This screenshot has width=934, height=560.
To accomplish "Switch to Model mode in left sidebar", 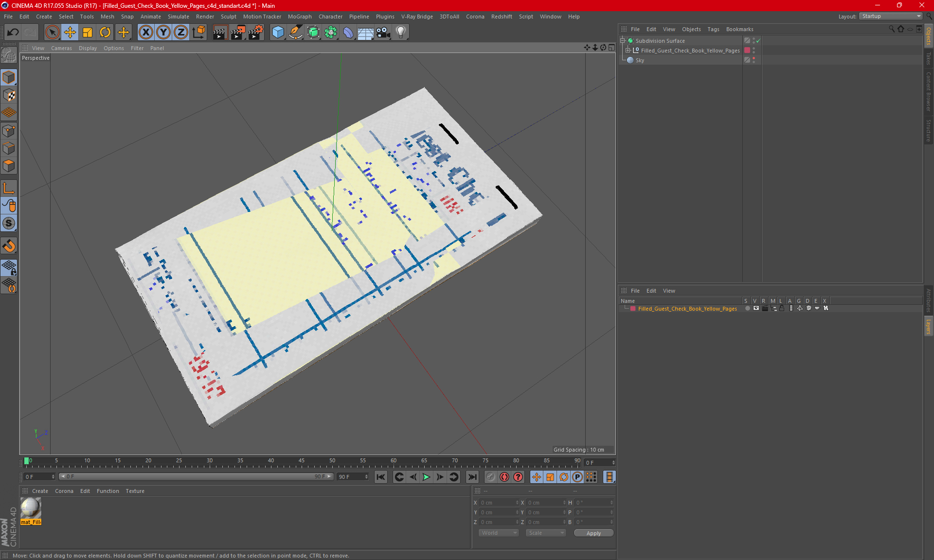I will pos(9,77).
